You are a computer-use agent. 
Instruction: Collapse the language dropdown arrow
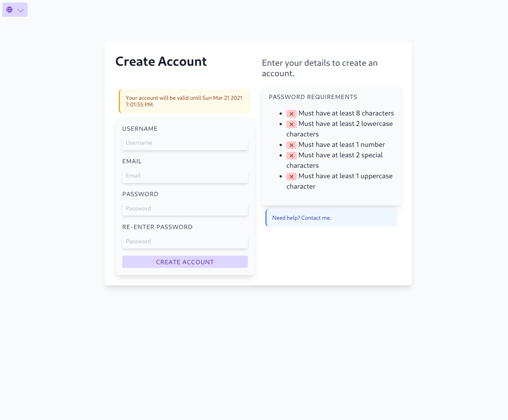(20, 10)
